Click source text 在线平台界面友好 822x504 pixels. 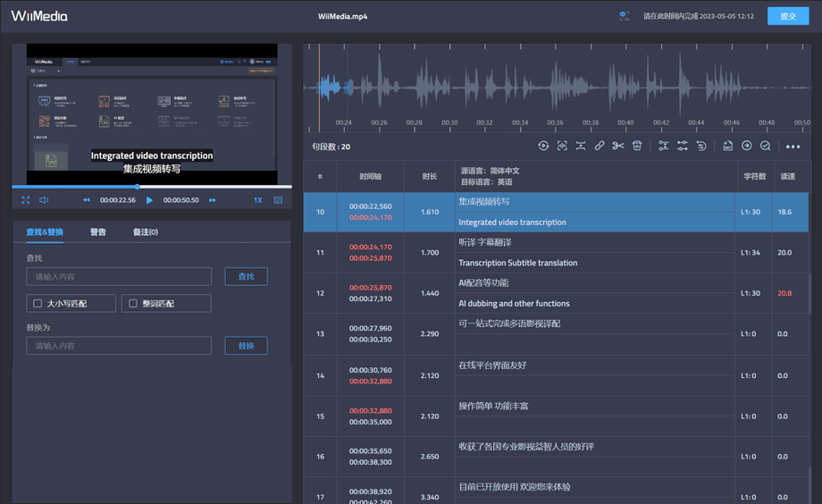[492, 365]
